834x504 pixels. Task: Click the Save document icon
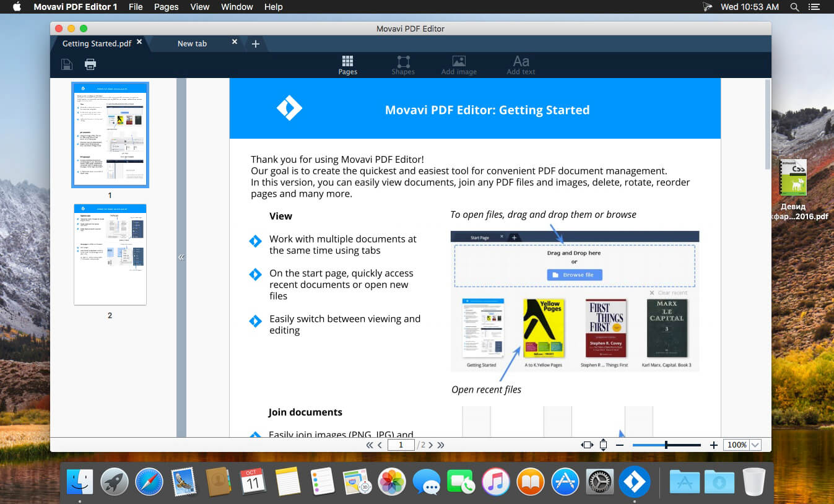(x=66, y=64)
